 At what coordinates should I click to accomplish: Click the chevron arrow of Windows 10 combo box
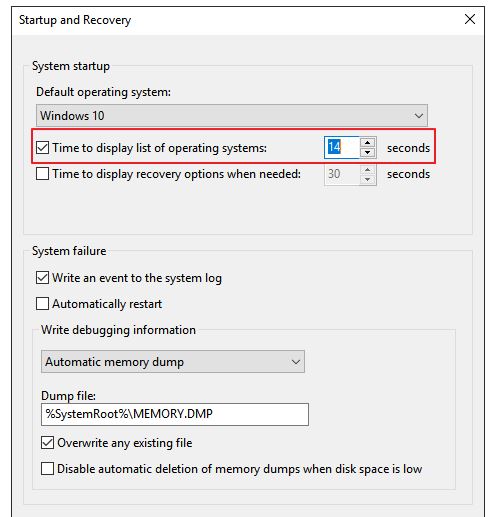tap(419, 116)
